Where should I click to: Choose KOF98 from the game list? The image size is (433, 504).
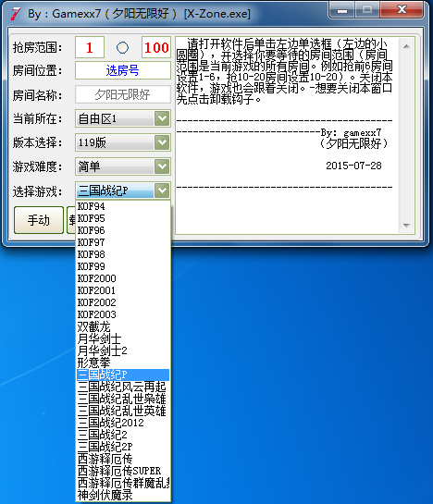(x=123, y=254)
